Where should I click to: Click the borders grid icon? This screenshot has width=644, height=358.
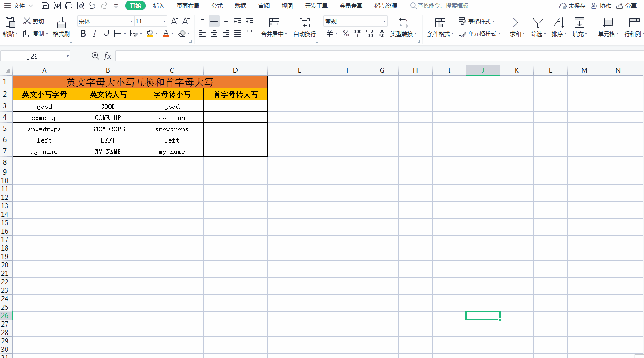tap(118, 33)
